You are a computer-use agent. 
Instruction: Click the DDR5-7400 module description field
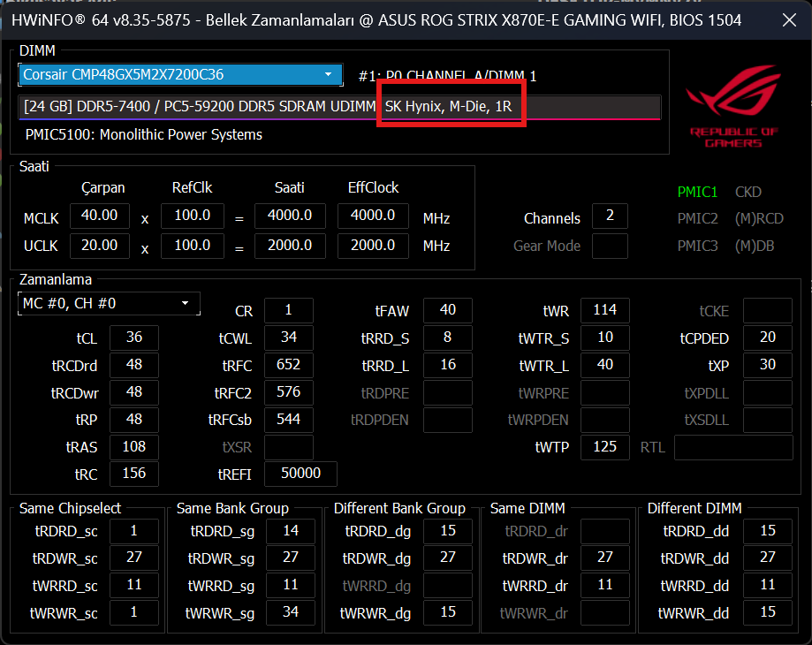click(339, 107)
